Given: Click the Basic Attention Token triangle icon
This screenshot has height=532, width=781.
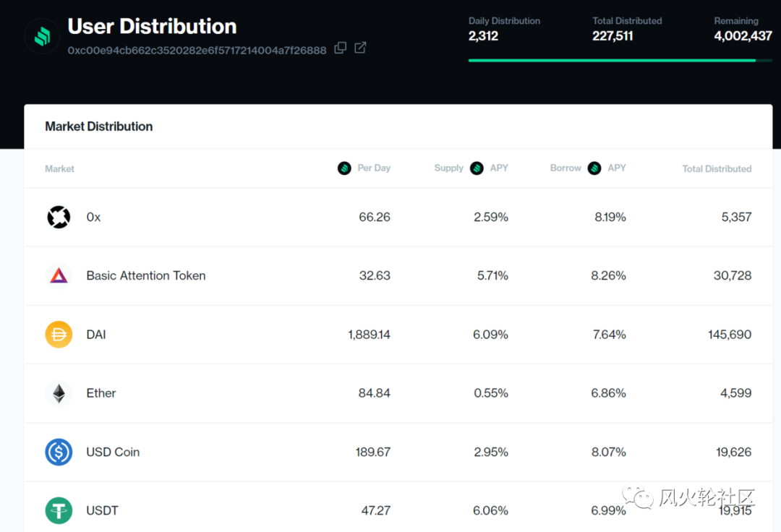Looking at the screenshot, I should (59, 275).
